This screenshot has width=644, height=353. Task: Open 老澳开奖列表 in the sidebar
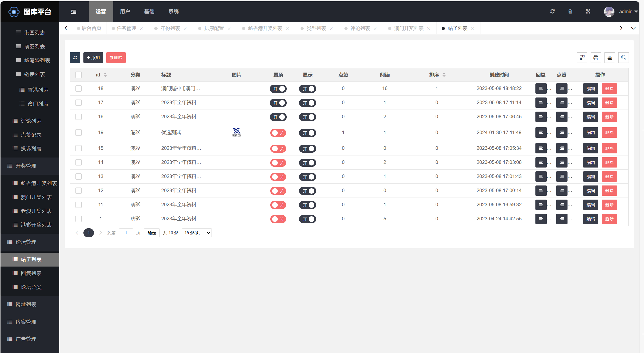(x=30, y=211)
